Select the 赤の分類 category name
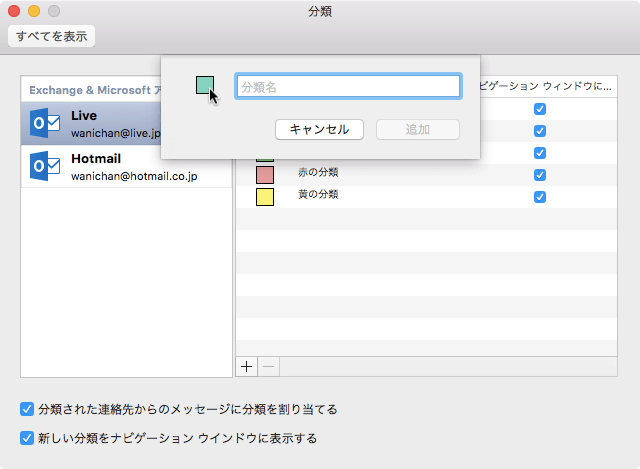 [x=318, y=172]
